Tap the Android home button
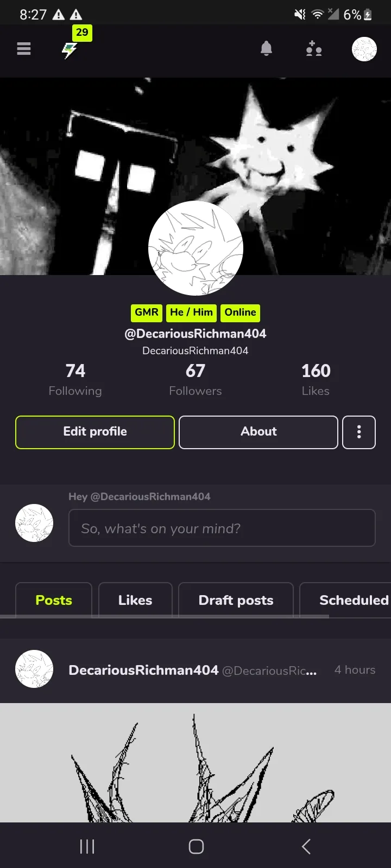Screen dimensions: 391x868 pyautogui.click(x=196, y=846)
